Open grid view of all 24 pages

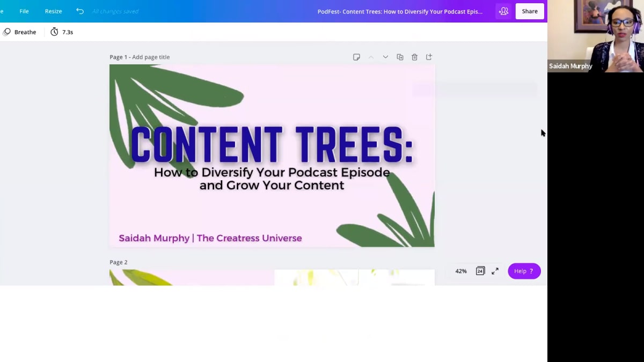click(x=480, y=271)
